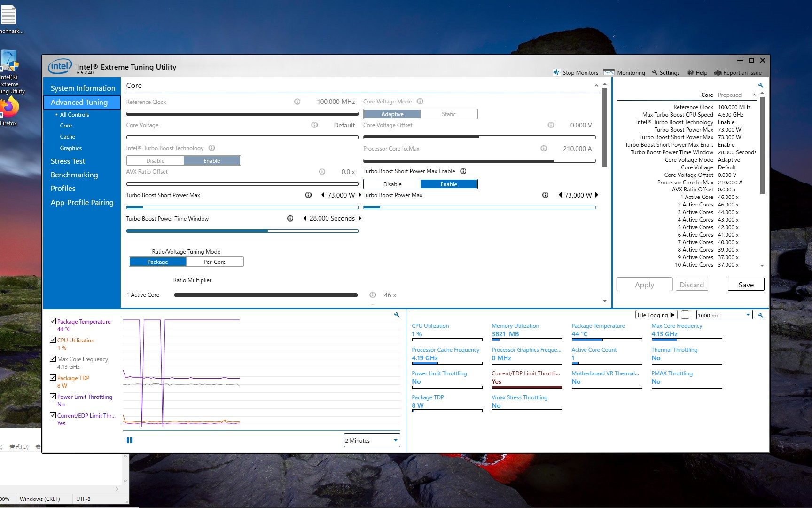The height and width of the screenshot is (508, 812).
Task: Click wrench icon next to 1000 ms dropdown
Action: tap(761, 315)
